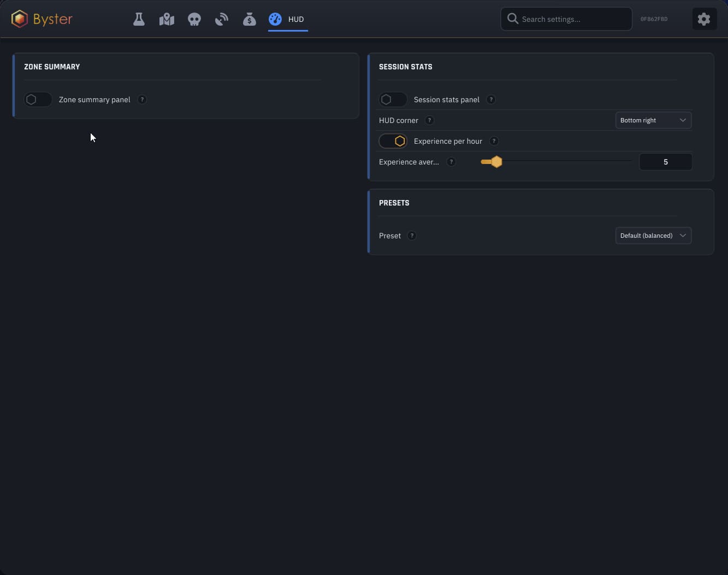Open the money bag tab icon

pyautogui.click(x=249, y=19)
